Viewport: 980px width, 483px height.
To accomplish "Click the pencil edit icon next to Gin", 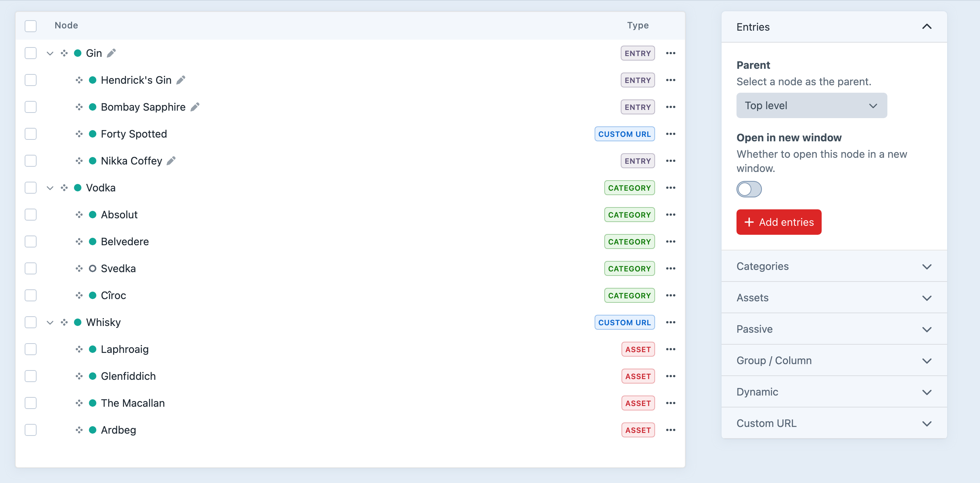I will (x=111, y=53).
